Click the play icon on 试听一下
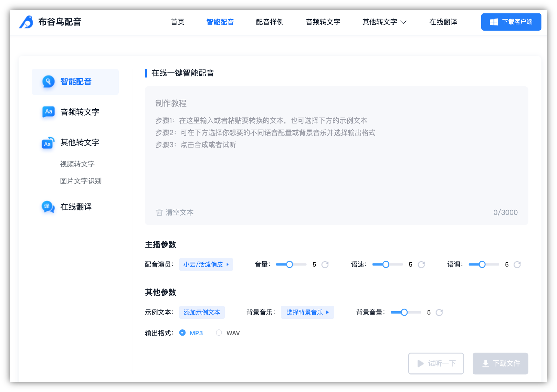This screenshot has height=392, width=557. tap(420, 363)
